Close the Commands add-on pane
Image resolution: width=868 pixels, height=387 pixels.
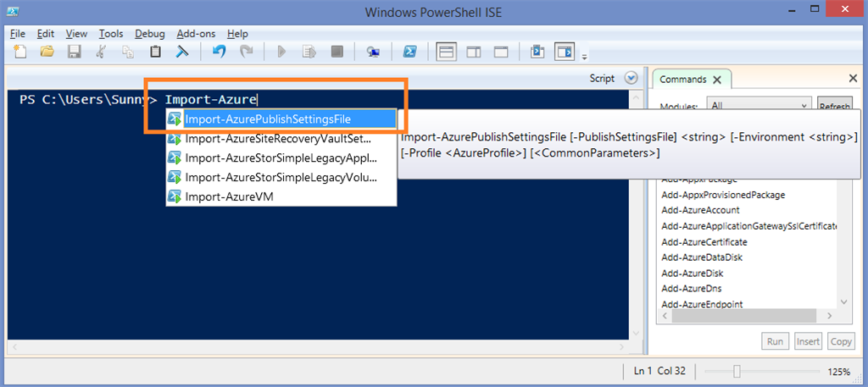coord(853,79)
